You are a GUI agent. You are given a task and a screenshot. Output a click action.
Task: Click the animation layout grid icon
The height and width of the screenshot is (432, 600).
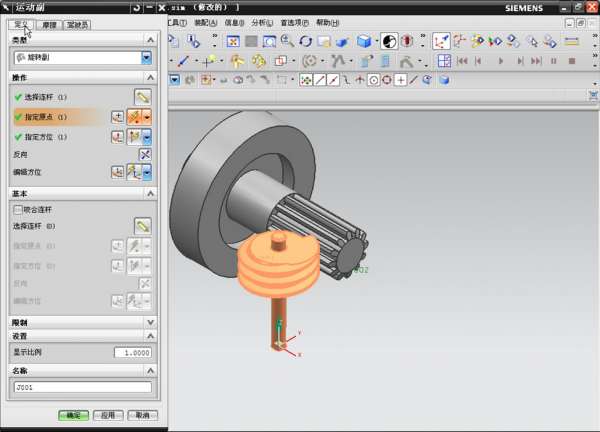click(x=444, y=61)
